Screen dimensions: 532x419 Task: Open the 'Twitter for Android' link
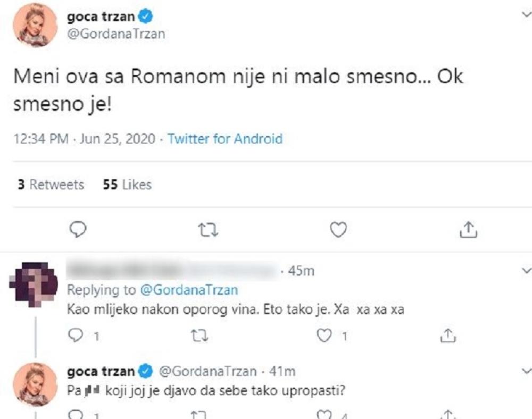point(225,139)
